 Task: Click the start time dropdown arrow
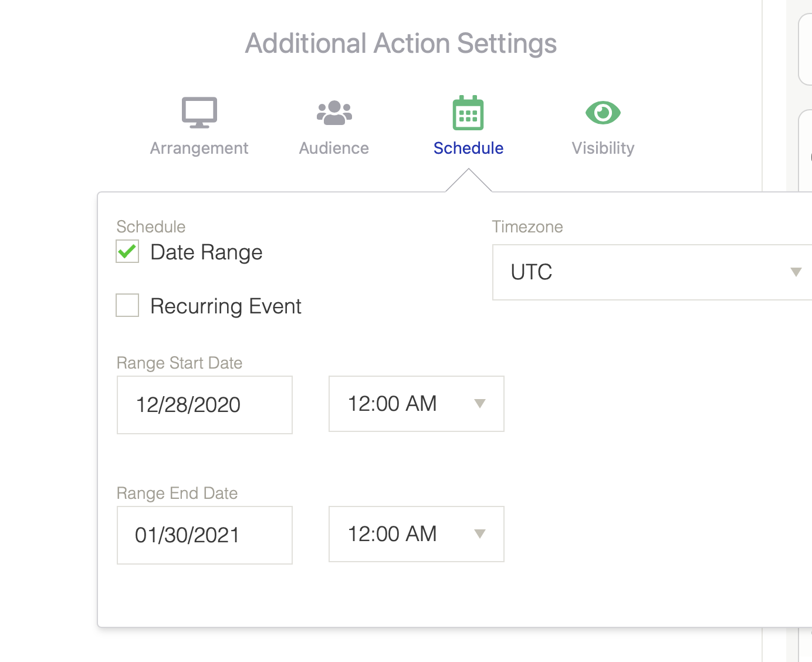[x=480, y=404]
